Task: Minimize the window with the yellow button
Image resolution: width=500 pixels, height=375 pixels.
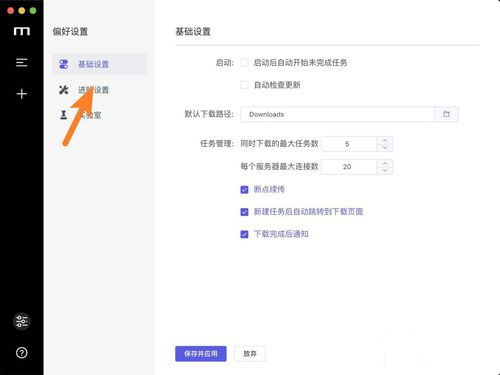Action: [22, 11]
